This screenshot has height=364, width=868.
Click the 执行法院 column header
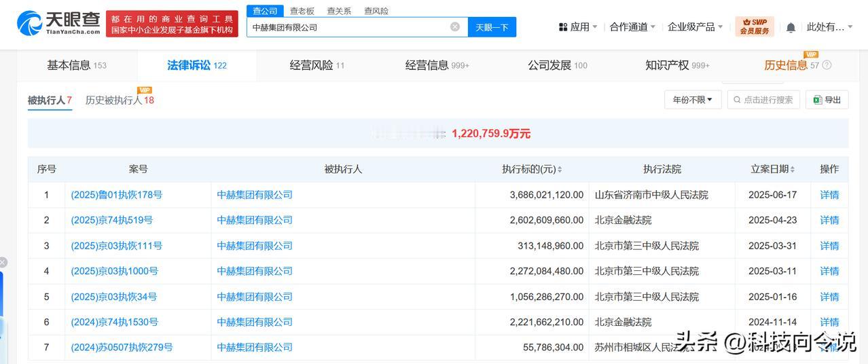[662, 169]
